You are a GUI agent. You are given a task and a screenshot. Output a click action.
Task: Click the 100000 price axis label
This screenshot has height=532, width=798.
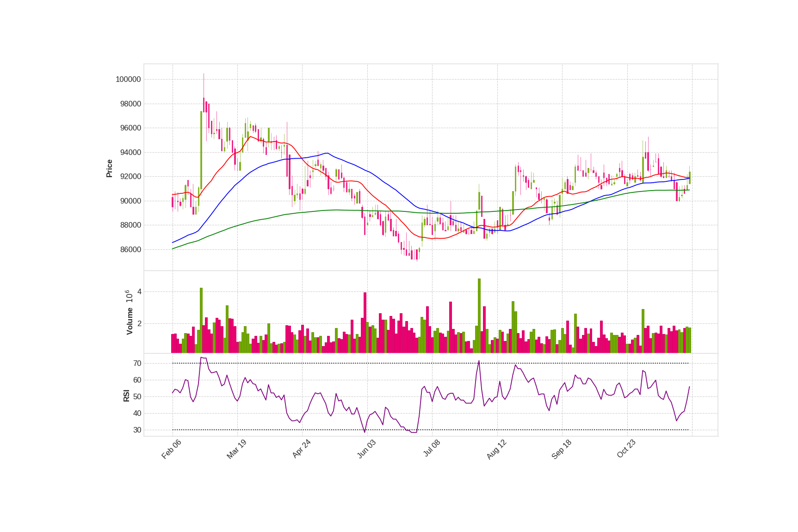(x=128, y=80)
